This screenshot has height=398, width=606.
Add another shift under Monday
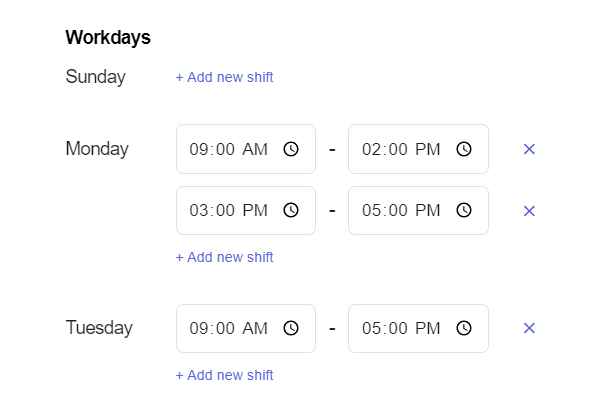coord(225,257)
